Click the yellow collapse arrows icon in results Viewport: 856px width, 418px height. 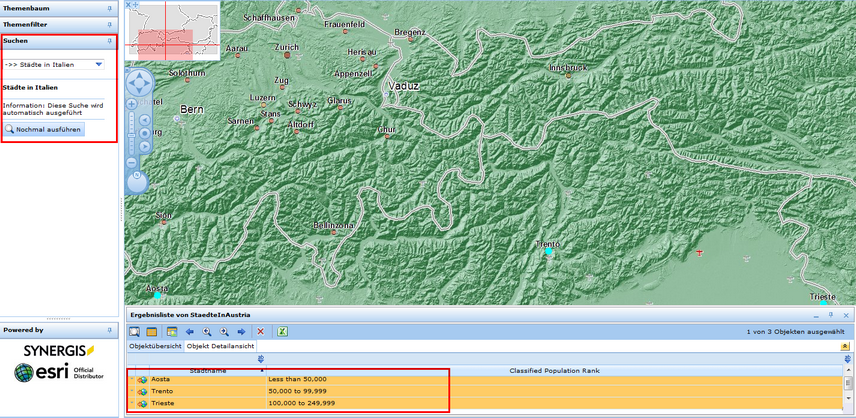(845, 347)
